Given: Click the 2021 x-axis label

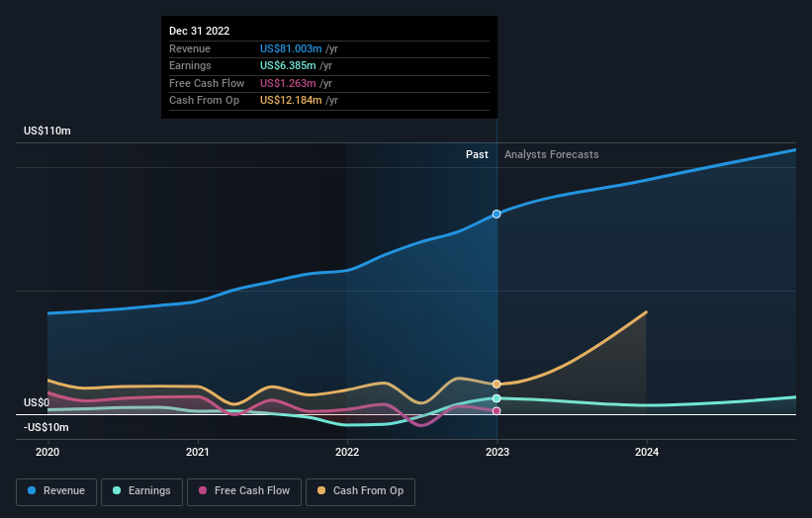Looking at the screenshot, I should 197,453.
